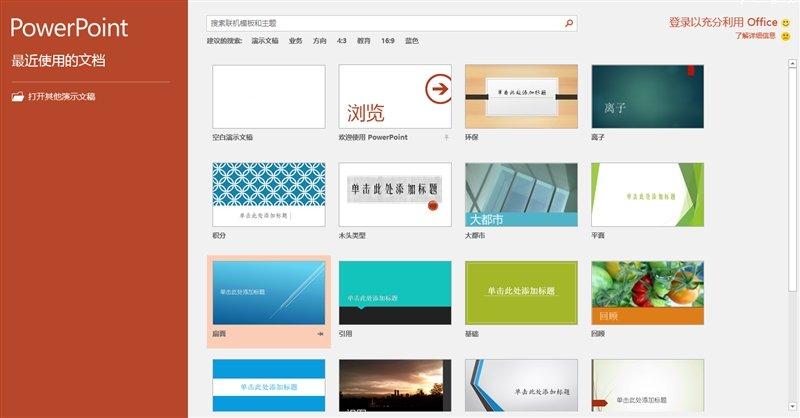Choose the 引用 teal and black template
The width and height of the screenshot is (800, 418).
[x=395, y=293]
